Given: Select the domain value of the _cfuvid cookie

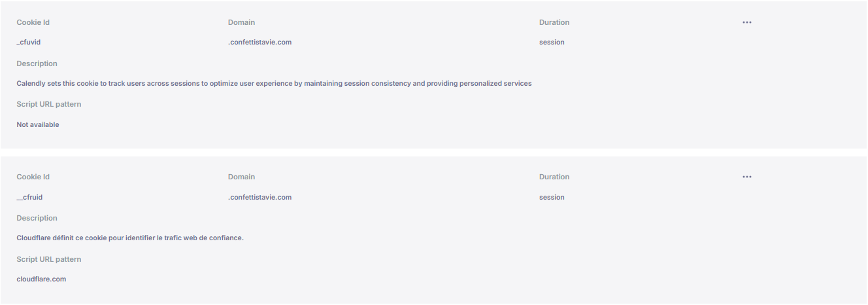Looking at the screenshot, I should pos(259,42).
